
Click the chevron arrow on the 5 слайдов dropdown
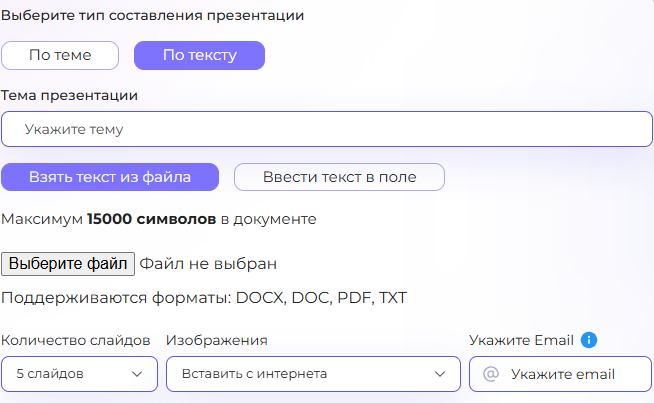click(137, 374)
